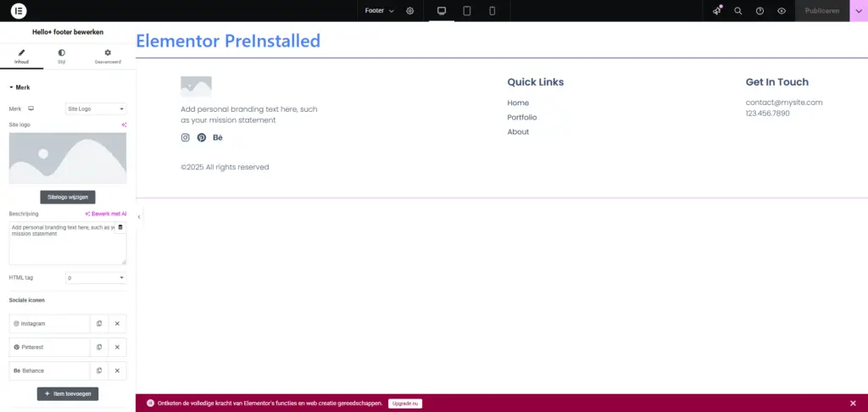
Task: Click the Behance icon in footer preview
Action: (218, 137)
